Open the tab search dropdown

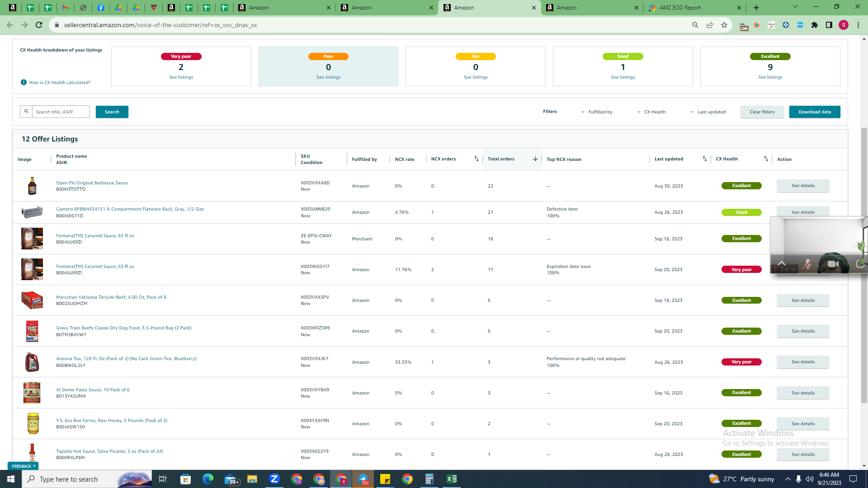pos(795,7)
